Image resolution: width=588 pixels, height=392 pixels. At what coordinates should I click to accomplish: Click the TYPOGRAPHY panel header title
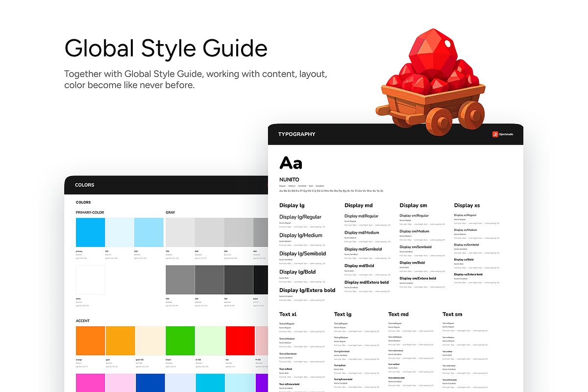tap(297, 134)
